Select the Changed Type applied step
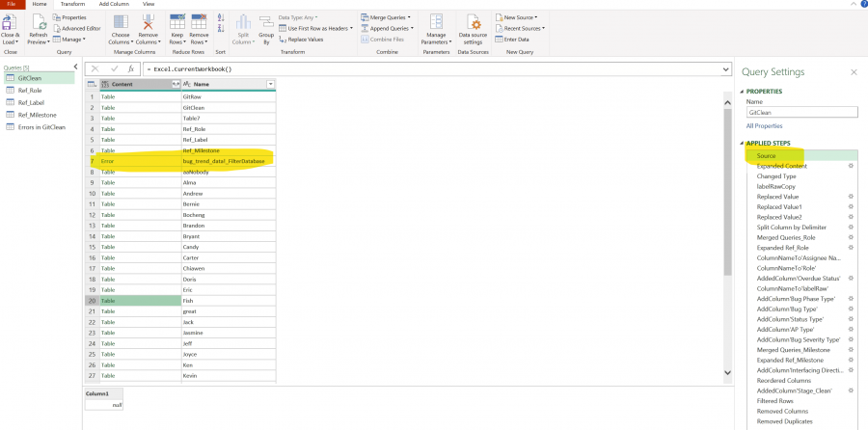The image size is (868, 430). pos(776,176)
